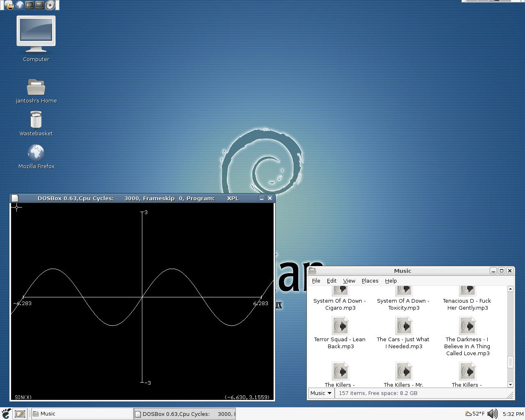
Task: Click the clock showing 5:32 PM
Action: click(x=513, y=414)
